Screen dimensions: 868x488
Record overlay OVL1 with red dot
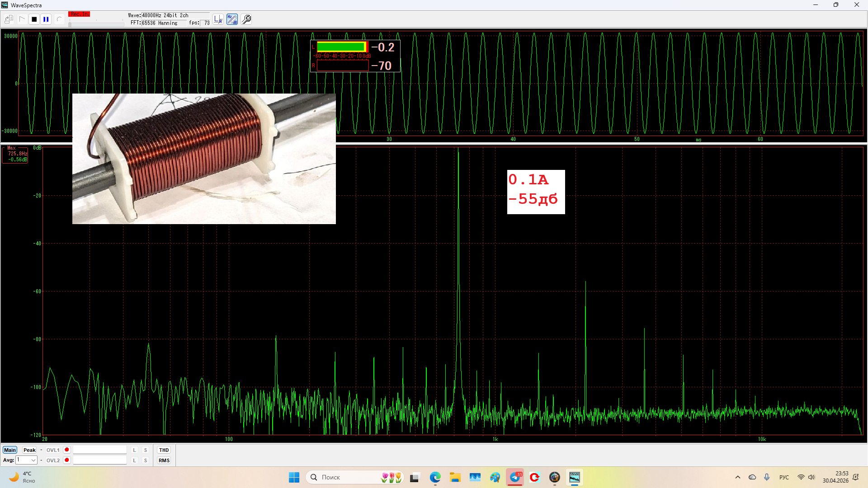pos(67,450)
